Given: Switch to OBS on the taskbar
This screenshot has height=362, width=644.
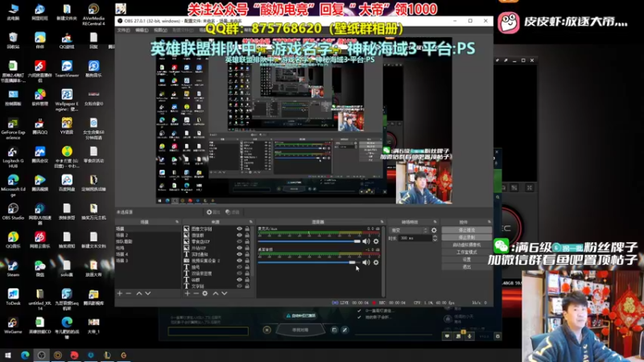Looking at the screenshot, I should pos(41,355).
